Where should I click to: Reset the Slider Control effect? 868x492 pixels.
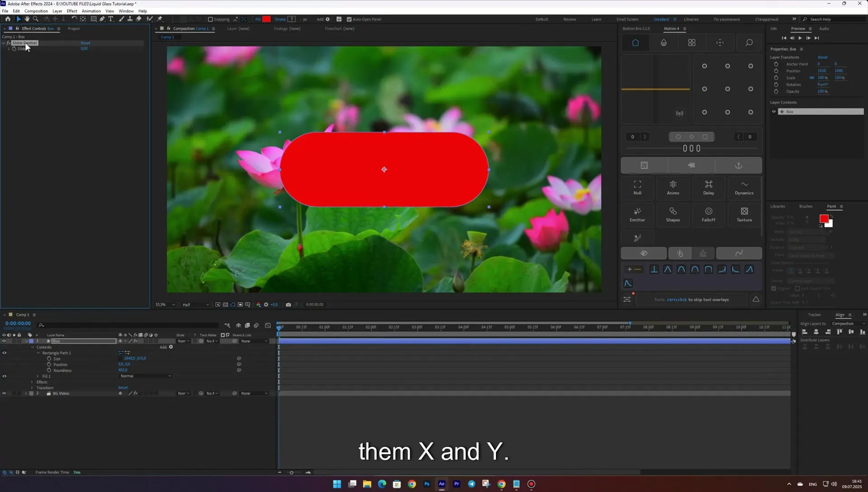click(x=85, y=43)
